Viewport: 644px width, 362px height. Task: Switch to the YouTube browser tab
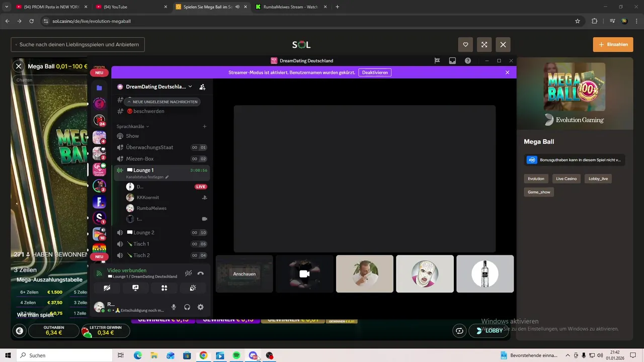(131, 7)
